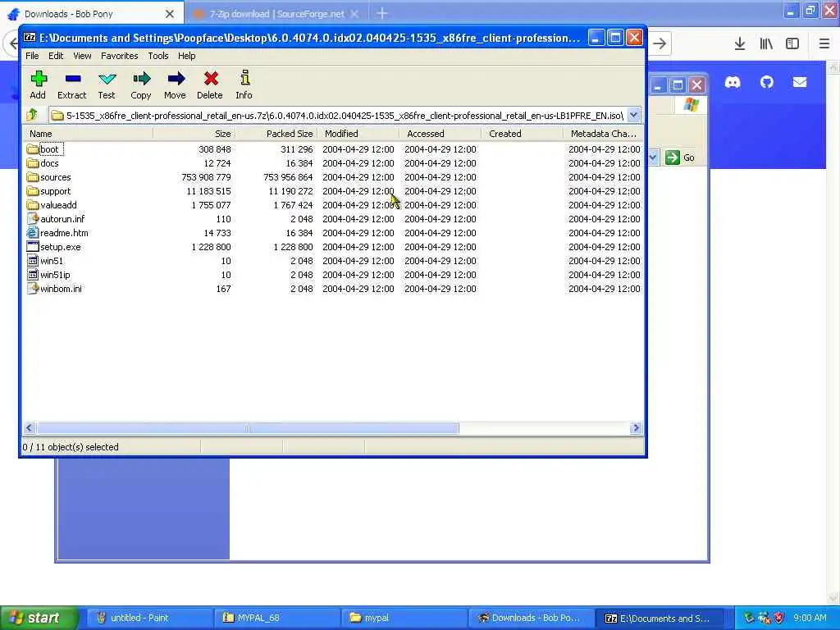Click the Extract toolbar icon
840x630 pixels.
click(x=72, y=85)
